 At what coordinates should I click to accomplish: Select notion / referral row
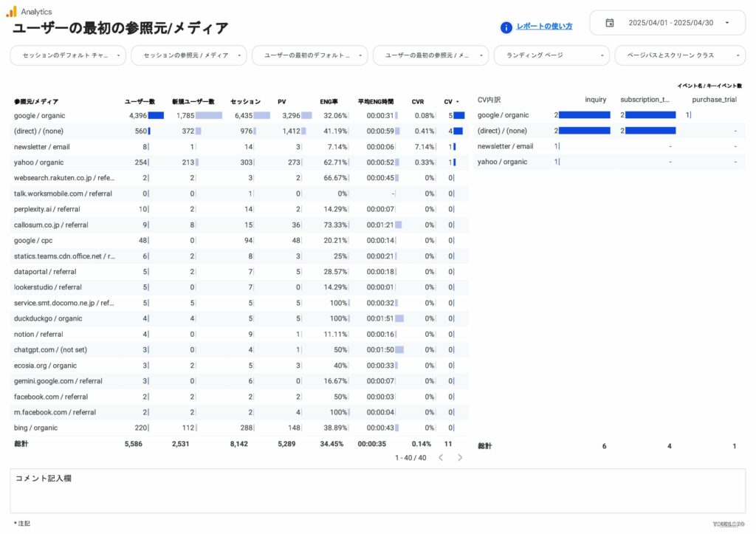point(240,335)
